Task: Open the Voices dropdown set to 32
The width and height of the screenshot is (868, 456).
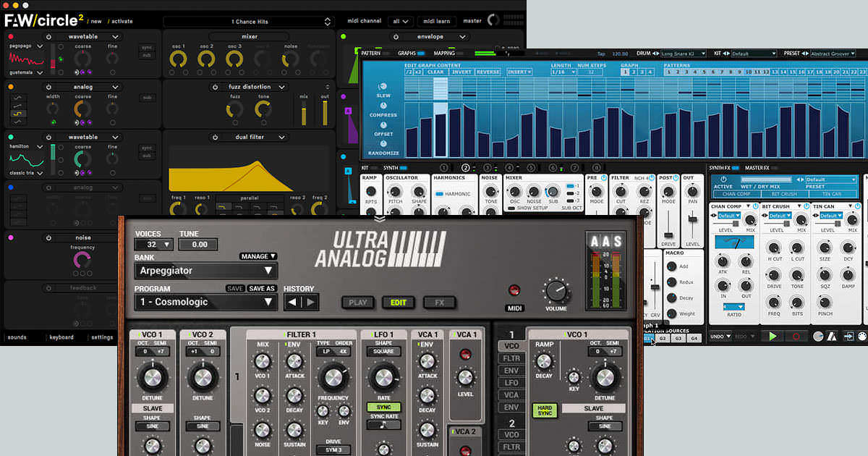Action: coord(153,245)
